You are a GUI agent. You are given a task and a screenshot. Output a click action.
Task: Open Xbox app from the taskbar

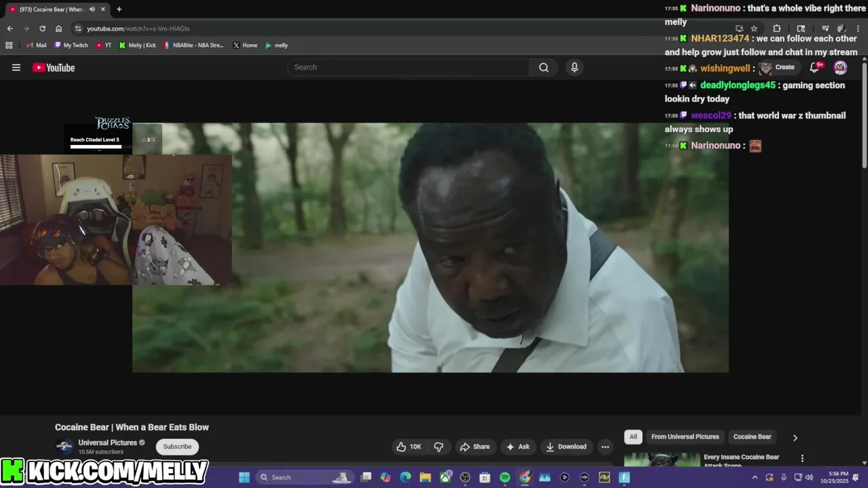(x=446, y=477)
